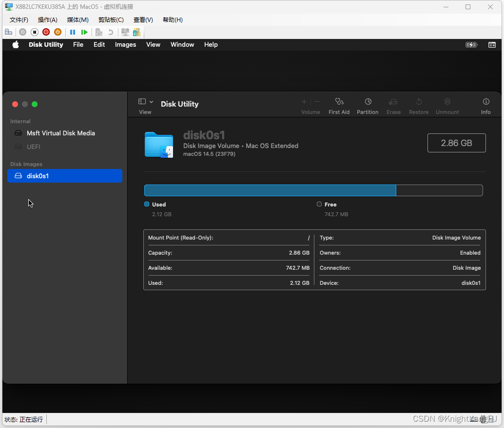Click the blue used portion of storage bar
The height and width of the screenshot is (428, 504).
click(270, 190)
